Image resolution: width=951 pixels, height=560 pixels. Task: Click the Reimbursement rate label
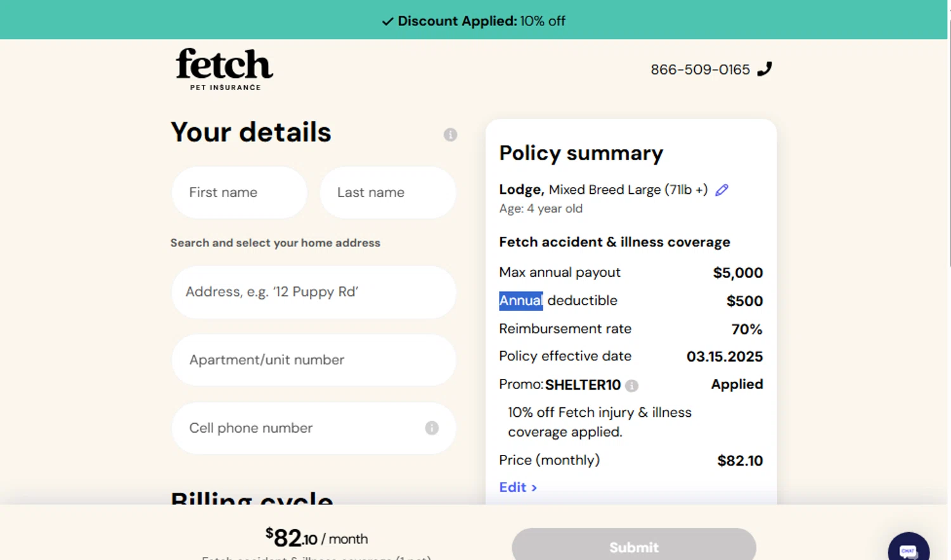(x=565, y=329)
